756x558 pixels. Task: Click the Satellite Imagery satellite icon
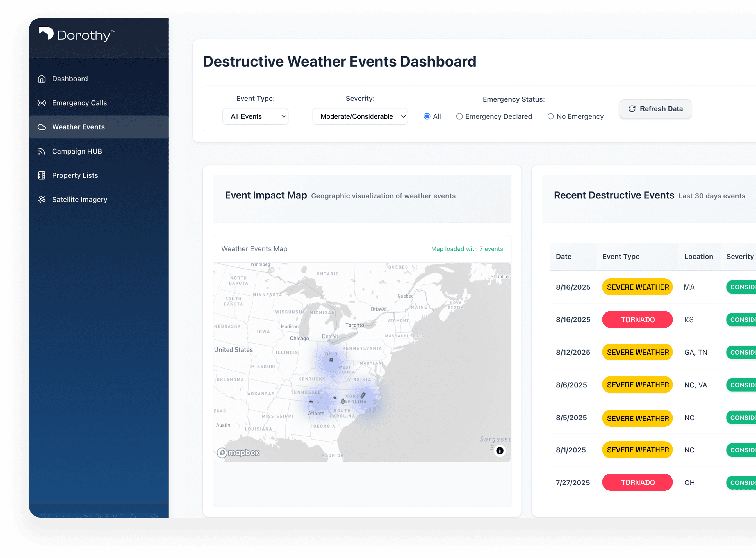(42, 200)
